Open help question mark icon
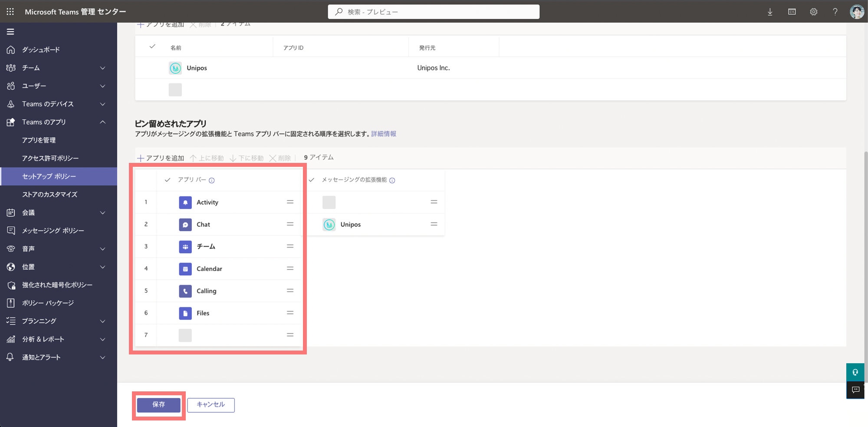 pos(835,12)
